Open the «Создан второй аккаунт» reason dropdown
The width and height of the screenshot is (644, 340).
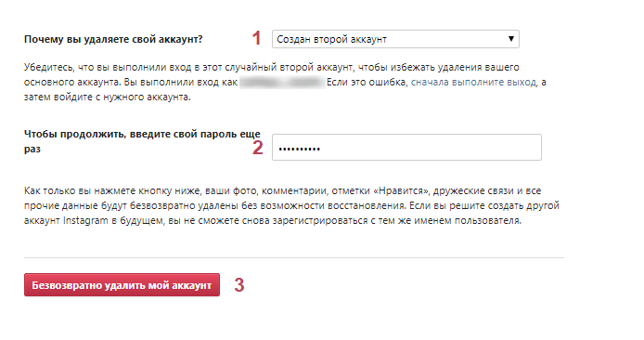[x=395, y=39]
